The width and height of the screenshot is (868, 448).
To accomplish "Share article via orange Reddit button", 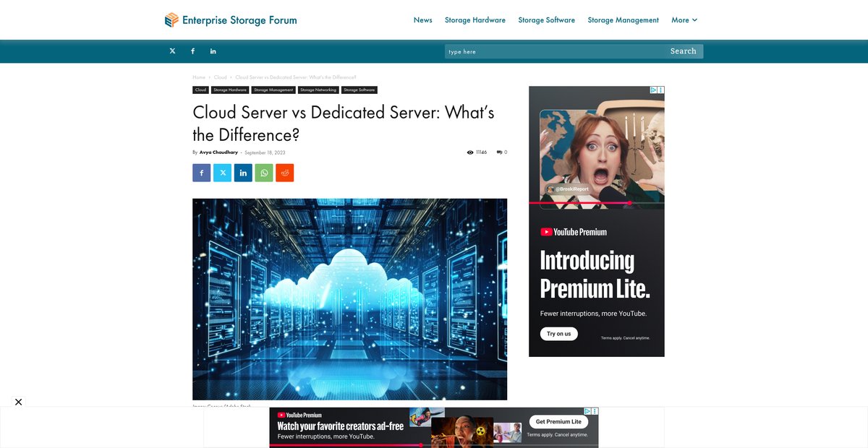I will (x=285, y=173).
